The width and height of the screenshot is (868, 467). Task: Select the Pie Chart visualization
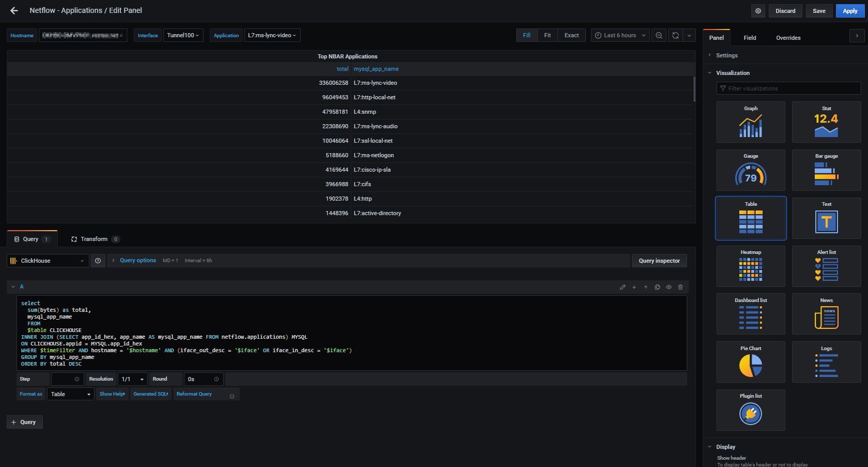point(750,361)
